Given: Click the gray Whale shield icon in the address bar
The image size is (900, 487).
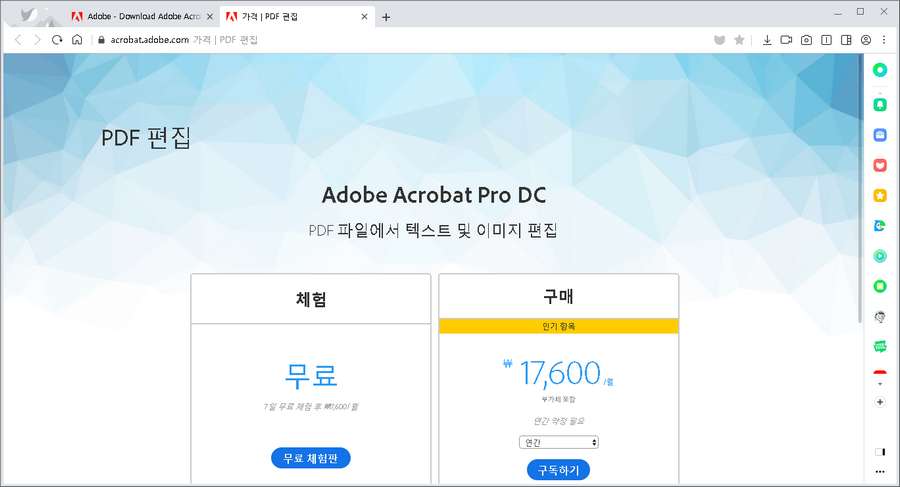Looking at the screenshot, I should [719, 40].
